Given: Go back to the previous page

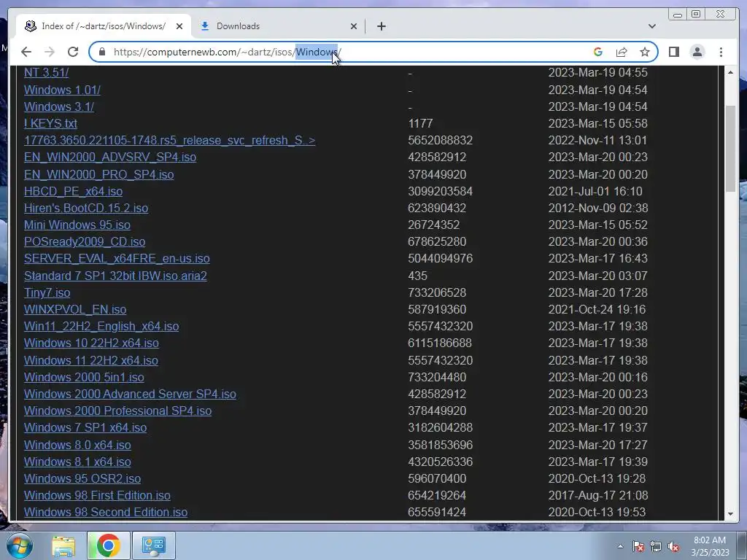Looking at the screenshot, I should pos(26,52).
